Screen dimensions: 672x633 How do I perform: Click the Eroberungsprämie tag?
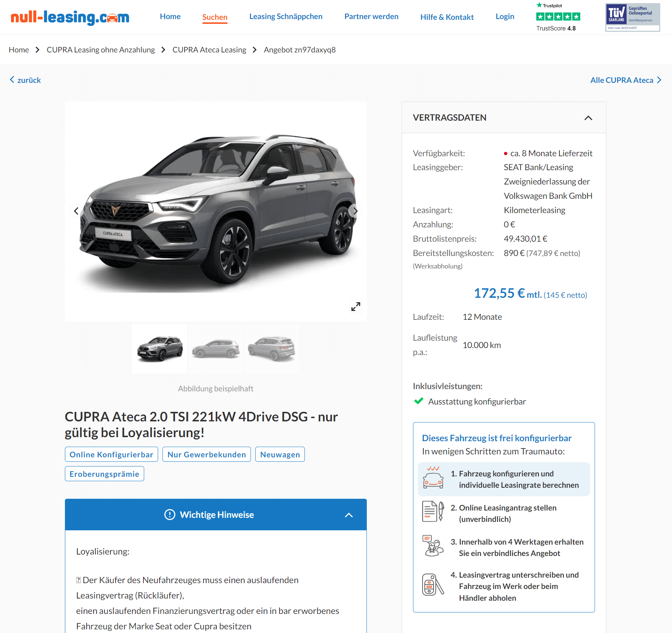tap(105, 474)
